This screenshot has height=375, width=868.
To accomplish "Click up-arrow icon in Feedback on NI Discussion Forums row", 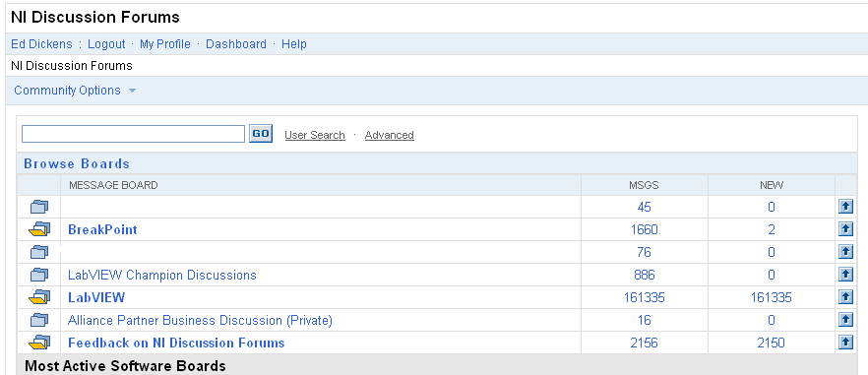I will pyautogui.click(x=845, y=343).
